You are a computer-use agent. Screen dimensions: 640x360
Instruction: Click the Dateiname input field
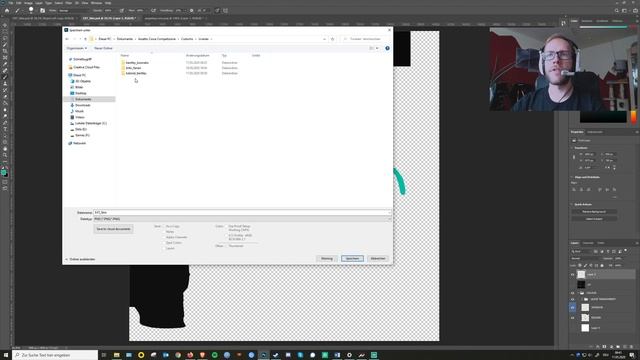pos(242,213)
